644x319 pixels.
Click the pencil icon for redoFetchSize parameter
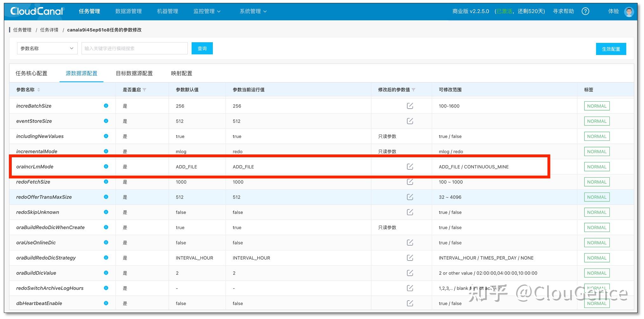[x=410, y=181]
